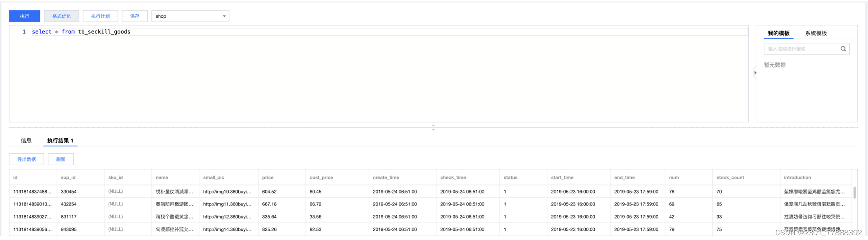The height and width of the screenshot is (240, 868).
Task: Click num cell 69
Action: 689,204
